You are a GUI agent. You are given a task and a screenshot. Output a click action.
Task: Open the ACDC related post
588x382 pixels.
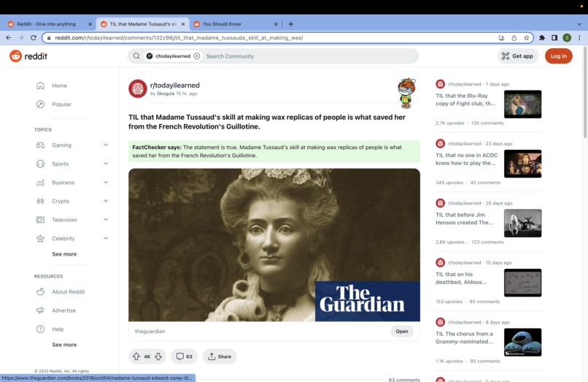coord(466,159)
